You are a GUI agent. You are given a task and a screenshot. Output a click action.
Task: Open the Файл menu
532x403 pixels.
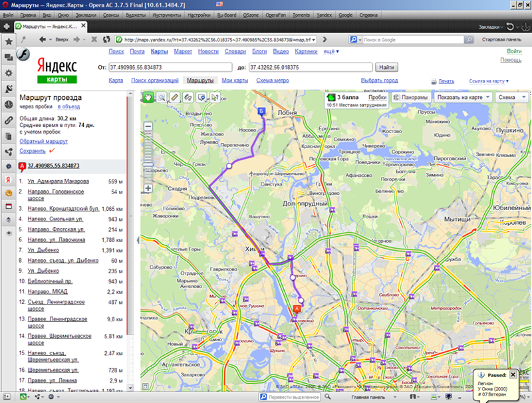point(8,15)
